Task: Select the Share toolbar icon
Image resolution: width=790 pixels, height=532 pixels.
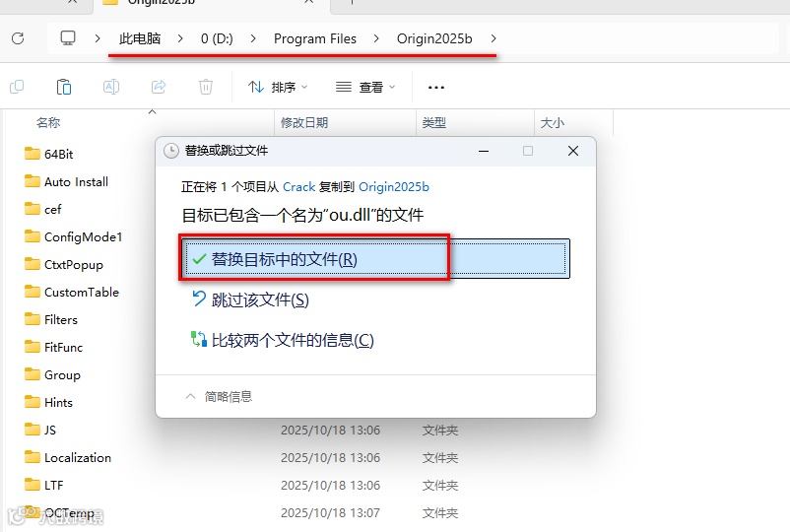Action: (159, 87)
